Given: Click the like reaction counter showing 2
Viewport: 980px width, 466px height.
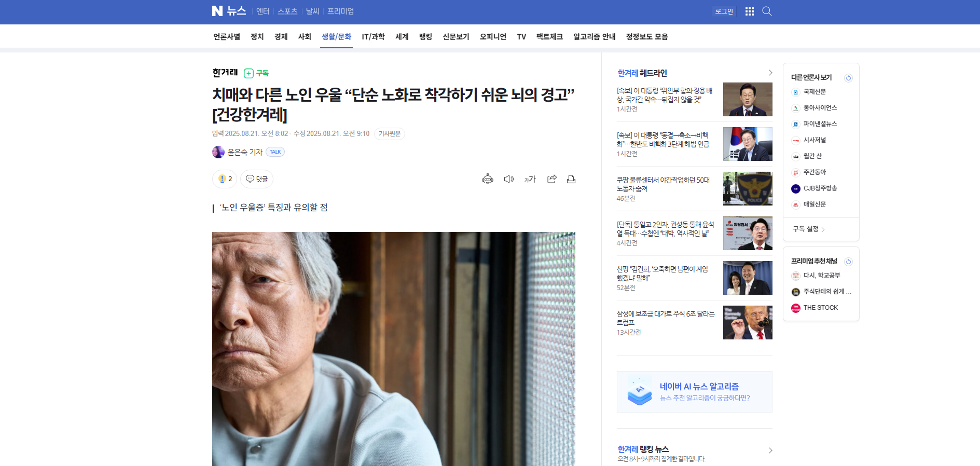Looking at the screenshot, I should click(x=225, y=179).
